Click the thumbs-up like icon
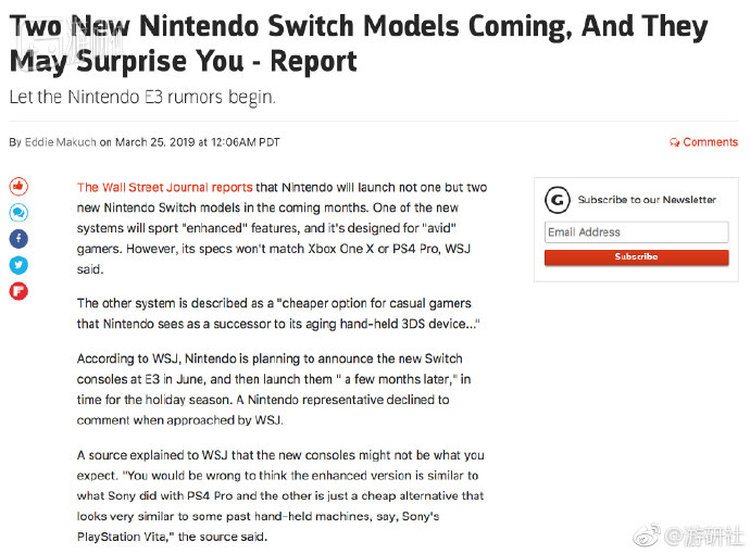The image size is (750, 554). (19, 187)
